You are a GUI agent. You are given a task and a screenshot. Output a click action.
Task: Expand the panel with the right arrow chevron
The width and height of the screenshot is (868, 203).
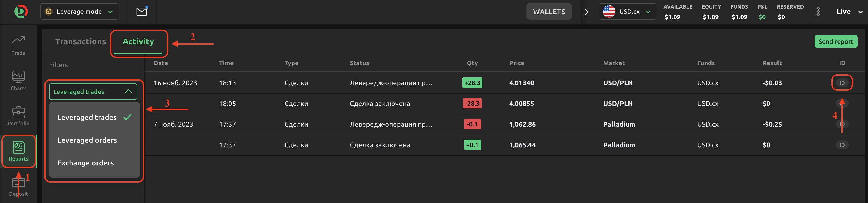(x=587, y=11)
